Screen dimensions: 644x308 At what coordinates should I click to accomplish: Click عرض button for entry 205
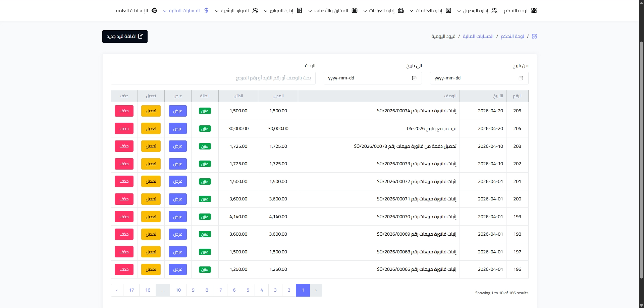(x=178, y=111)
